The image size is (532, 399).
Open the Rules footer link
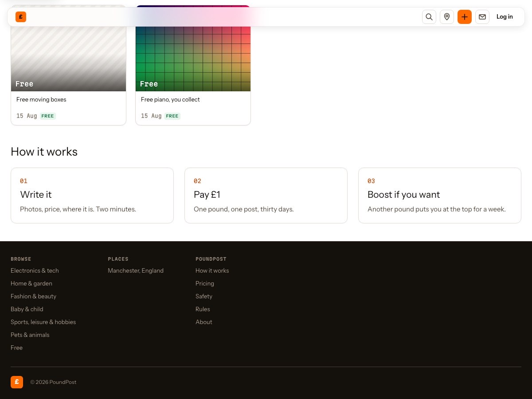pos(203,309)
